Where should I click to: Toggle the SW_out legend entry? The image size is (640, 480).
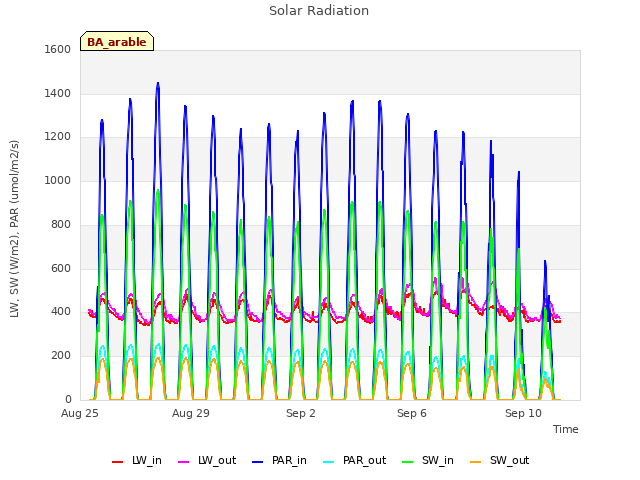tap(500, 461)
